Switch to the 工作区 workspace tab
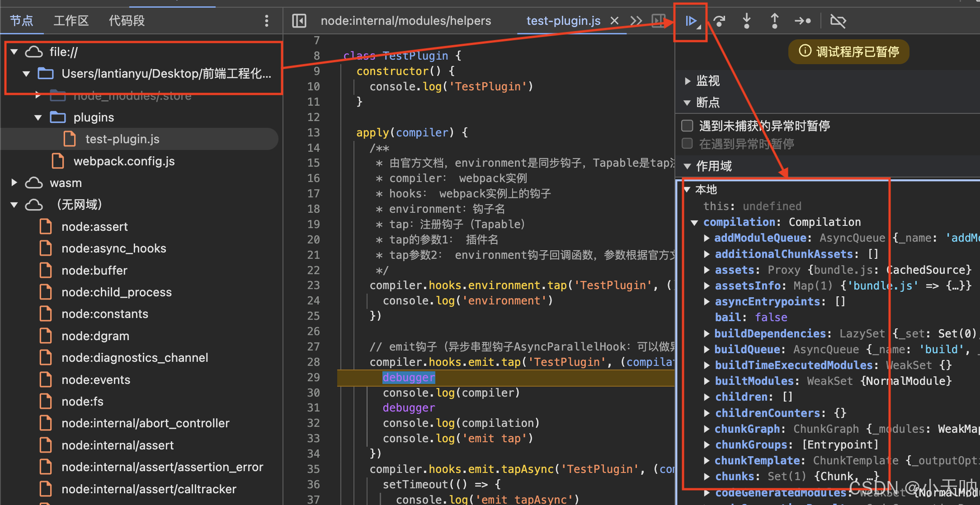 pos(71,21)
